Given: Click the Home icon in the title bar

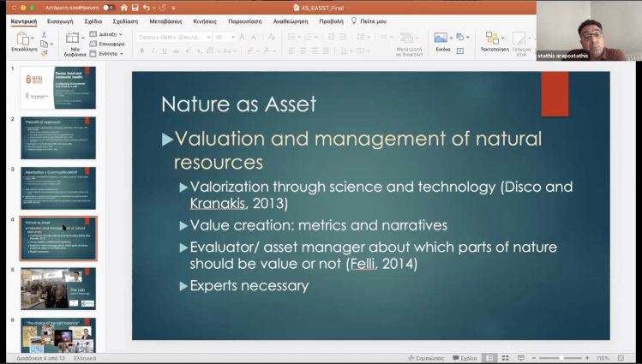Looking at the screenshot, I should (x=123, y=7).
